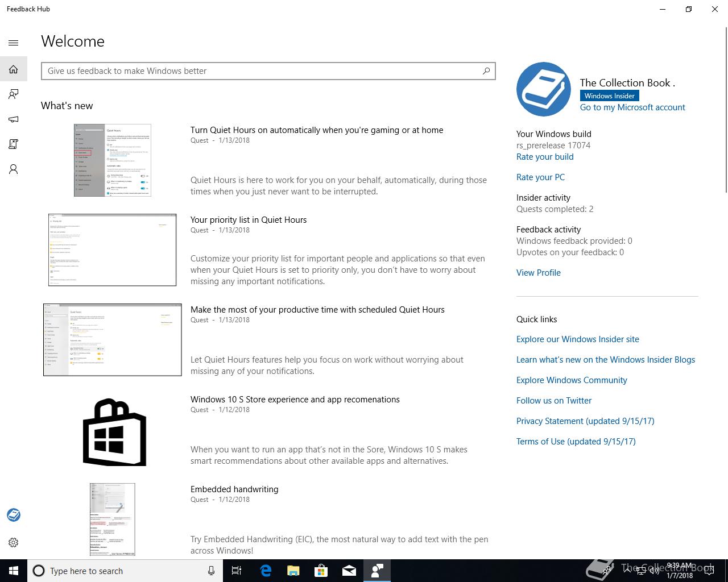
Task: Click the 'Rate your build' link
Action: click(x=545, y=157)
